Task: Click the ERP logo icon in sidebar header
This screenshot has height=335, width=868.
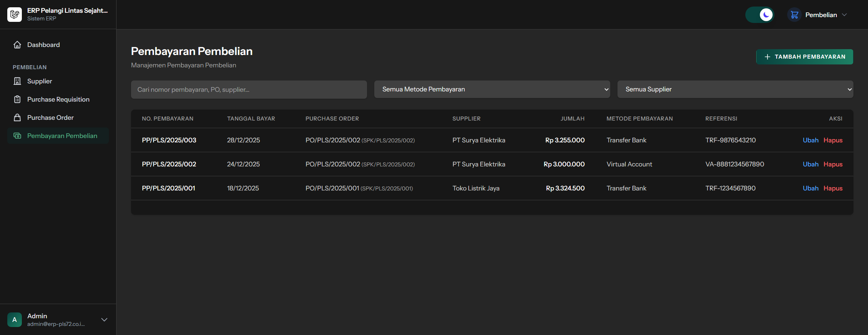Action: tap(15, 15)
